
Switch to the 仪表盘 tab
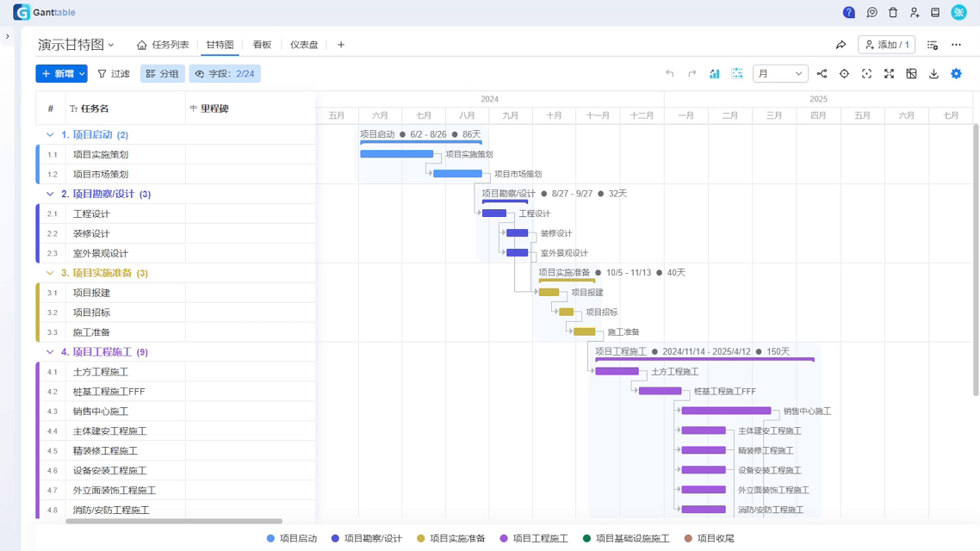pyautogui.click(x=304, y=45)
